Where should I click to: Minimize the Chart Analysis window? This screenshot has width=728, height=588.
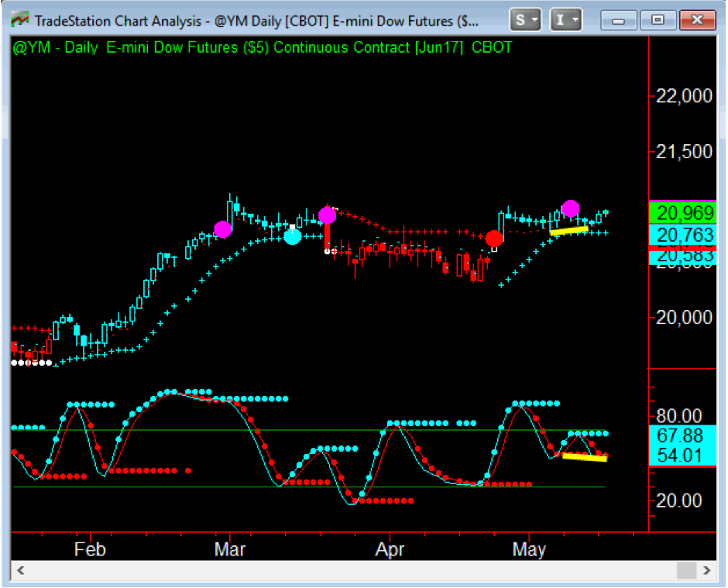[x=619, y=20]
